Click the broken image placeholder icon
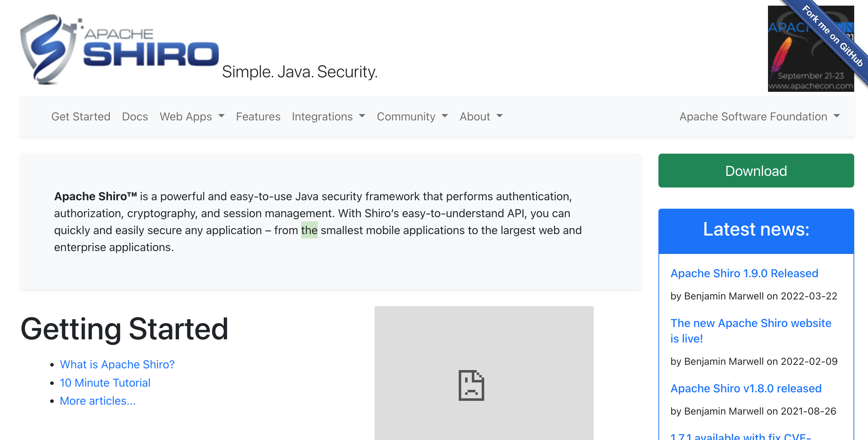Screen dimensions: 868x440 471,385
